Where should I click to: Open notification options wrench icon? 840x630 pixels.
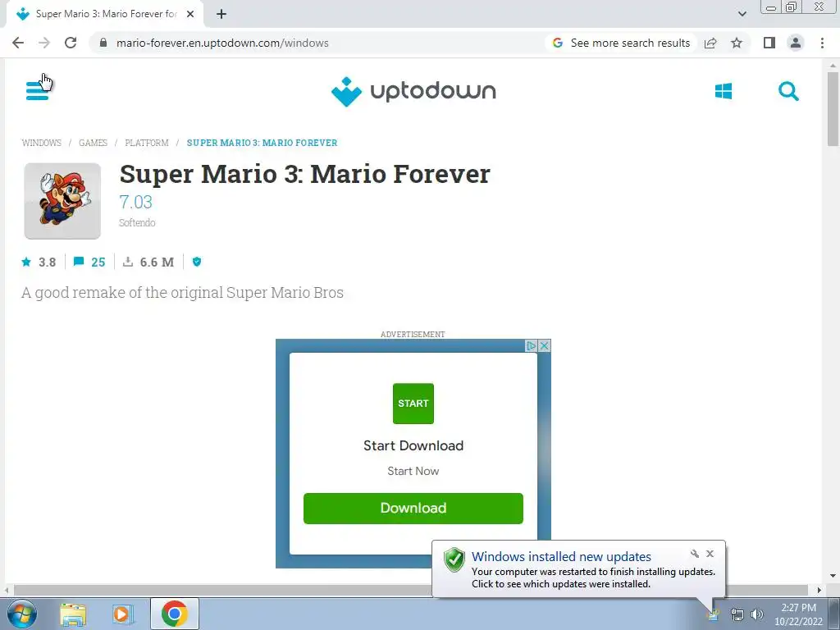tap(694, 554)
